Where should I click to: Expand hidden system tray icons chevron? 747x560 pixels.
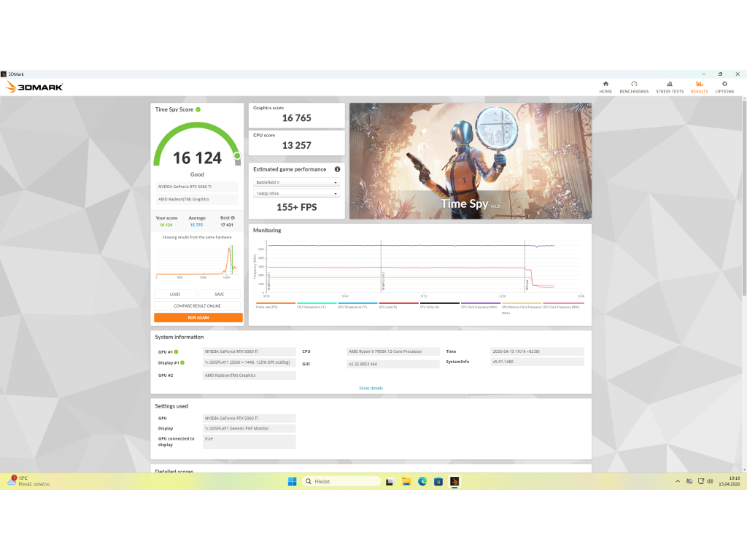pos(678,481)
